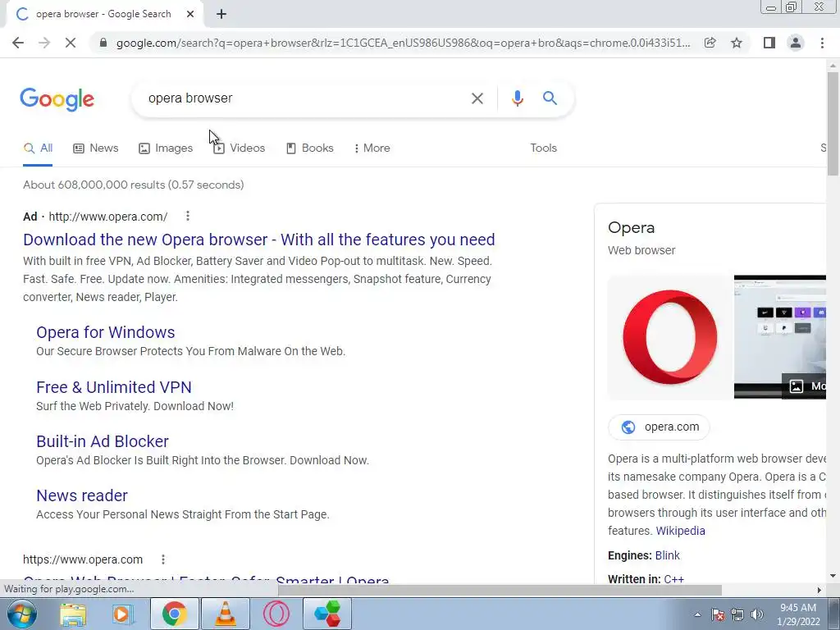Switch to Videos results
Screen dimensions: 840x630
pyautogui.click(x=239, y=148)
